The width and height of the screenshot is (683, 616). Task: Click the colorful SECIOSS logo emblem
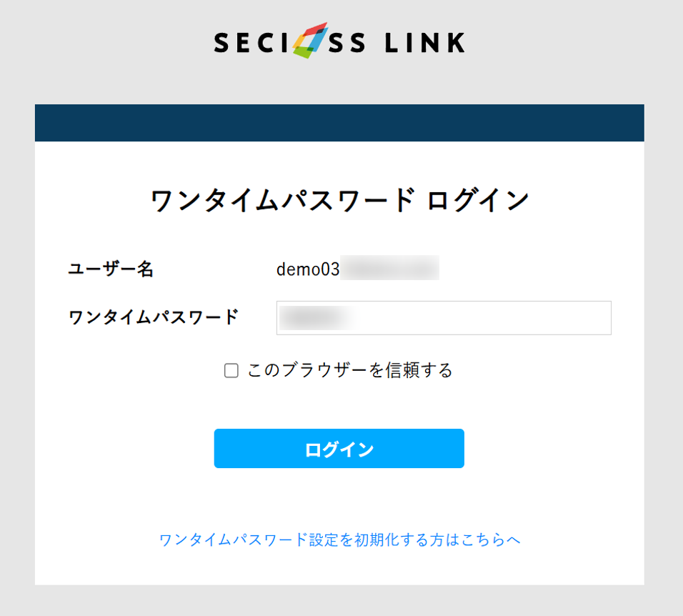click(x=310, y=40)
